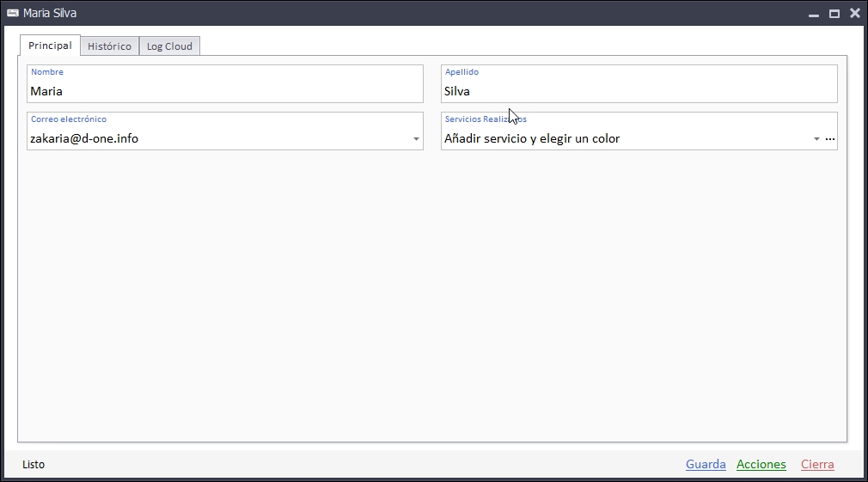Go to the Log Cloud tab
Viewport: 868px width, 482px height.
pos(169,46)
